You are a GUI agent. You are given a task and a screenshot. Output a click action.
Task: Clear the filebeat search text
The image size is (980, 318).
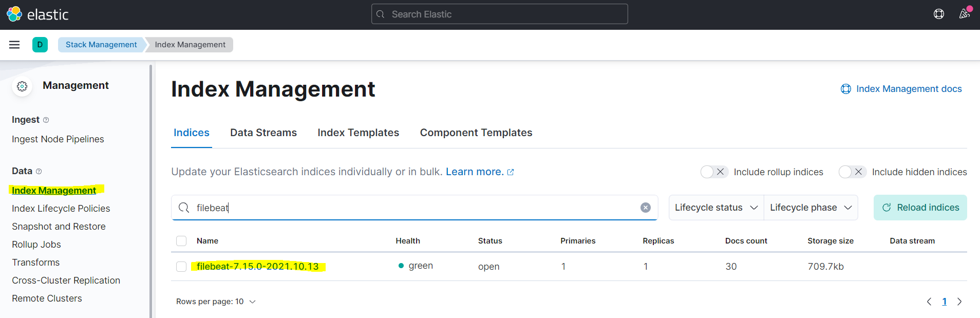(x=646, y=208)
